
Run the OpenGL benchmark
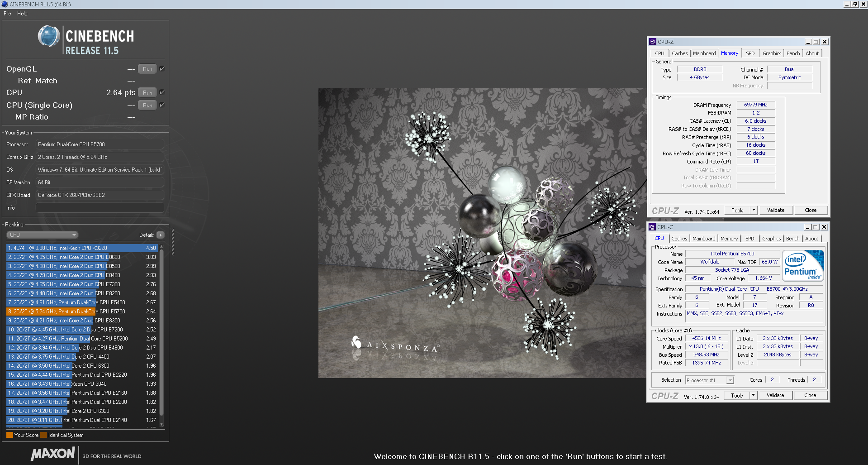tap(147, 69)
